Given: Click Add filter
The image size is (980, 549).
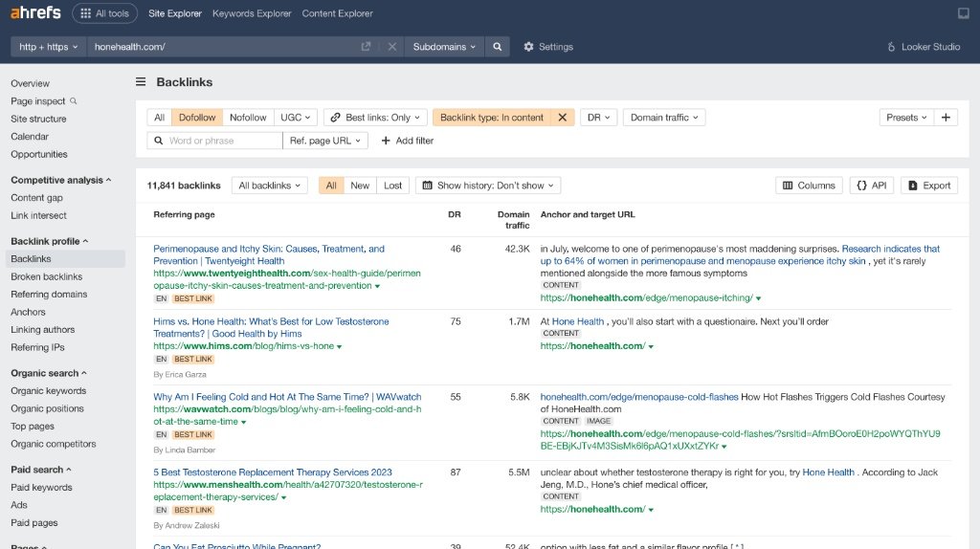Looking at the screenshot, I should point(407,141).
